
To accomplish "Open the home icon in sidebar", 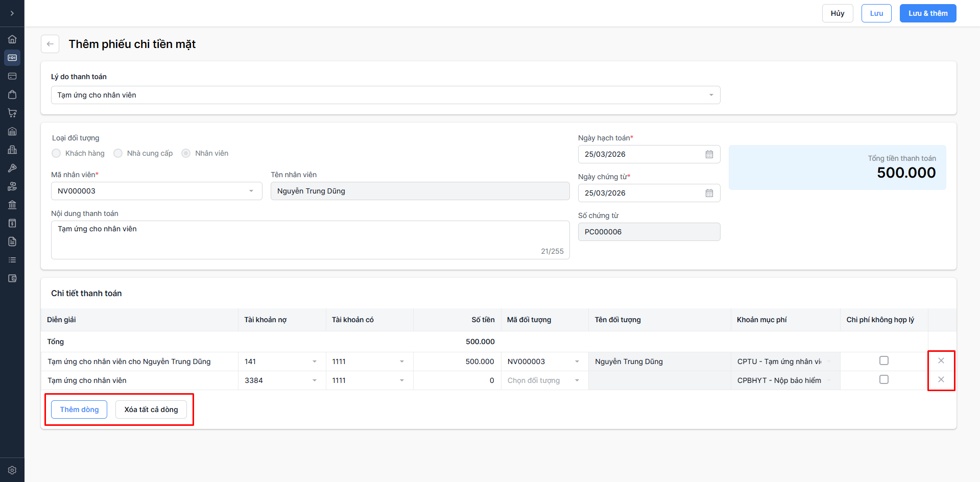I will [x=12, y=39].
